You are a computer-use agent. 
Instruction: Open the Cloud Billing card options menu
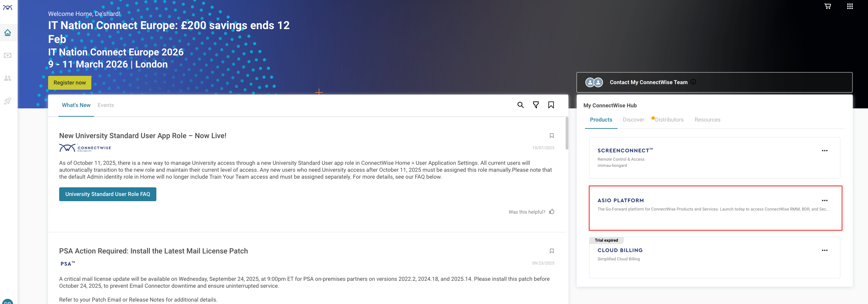click(825, 250)
